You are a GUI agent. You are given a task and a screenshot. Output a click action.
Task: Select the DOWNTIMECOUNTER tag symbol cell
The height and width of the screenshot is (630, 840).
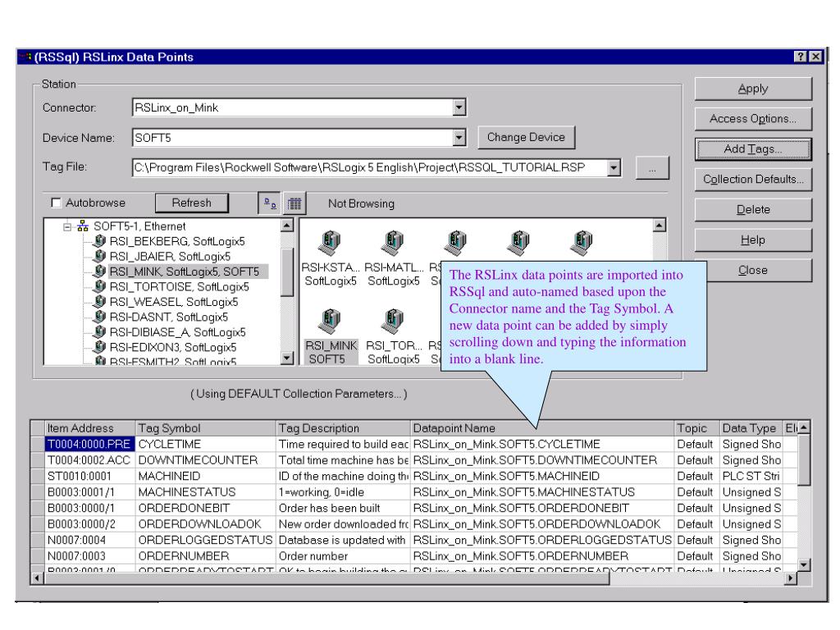206,460
